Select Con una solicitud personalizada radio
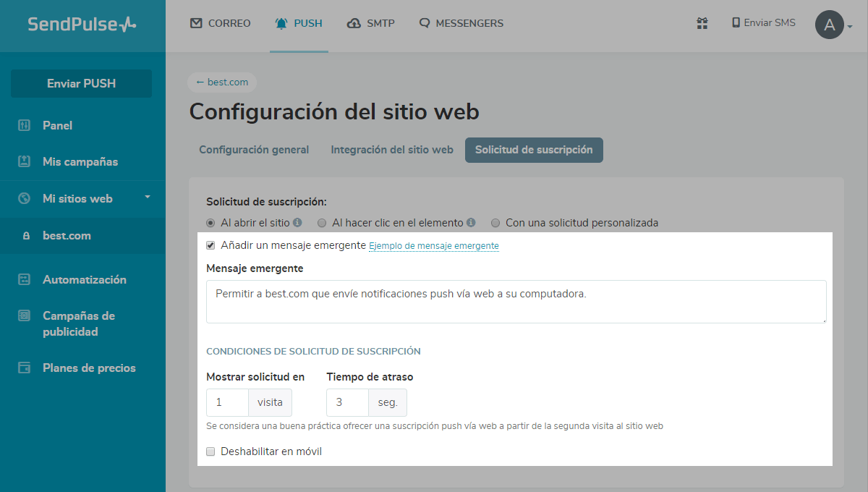Image resolution: width=868 pixels, height=492 pixels. point(495,223)
